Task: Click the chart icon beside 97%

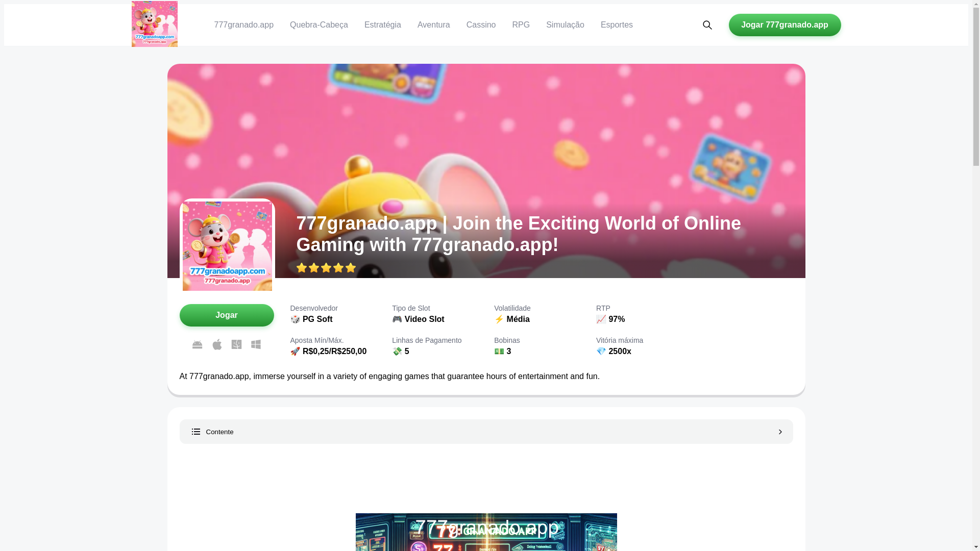Action: pyautogui.click(x=601, y=319)
